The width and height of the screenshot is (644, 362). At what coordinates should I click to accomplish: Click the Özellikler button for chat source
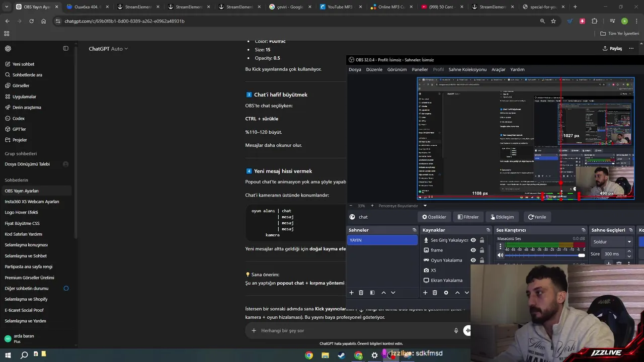[x=434, y=217]
